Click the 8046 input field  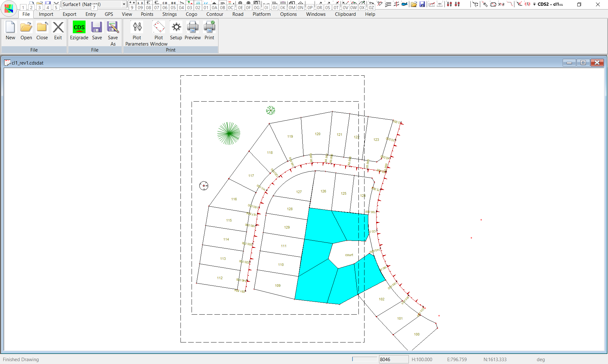(393, 359)
